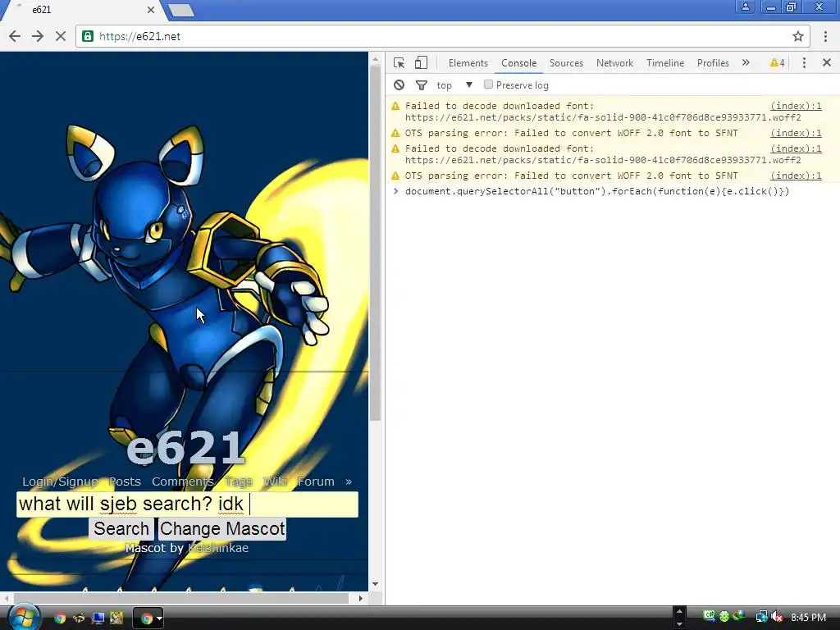Open the Keishinkae mascot artist link
The height and width of the screenshot is (630, 840).
coord(218,548)
